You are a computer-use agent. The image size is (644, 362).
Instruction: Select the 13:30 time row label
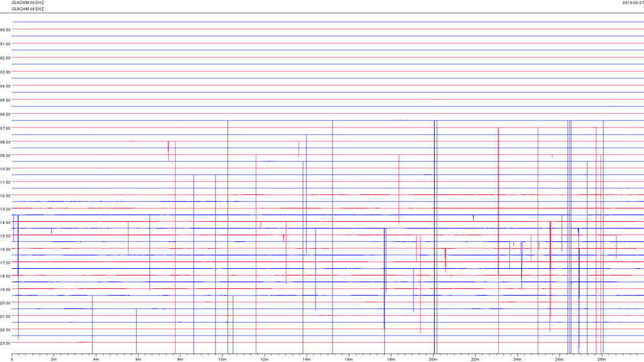tap(5, 209)
